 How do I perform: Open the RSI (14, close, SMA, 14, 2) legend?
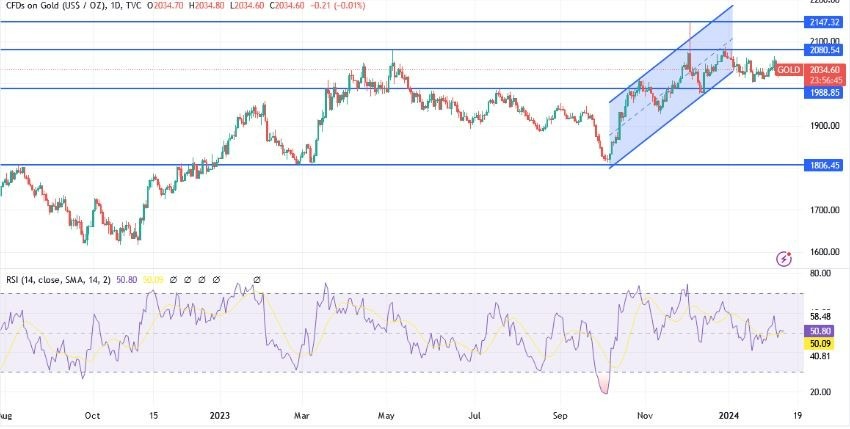(x=59, y=280)
